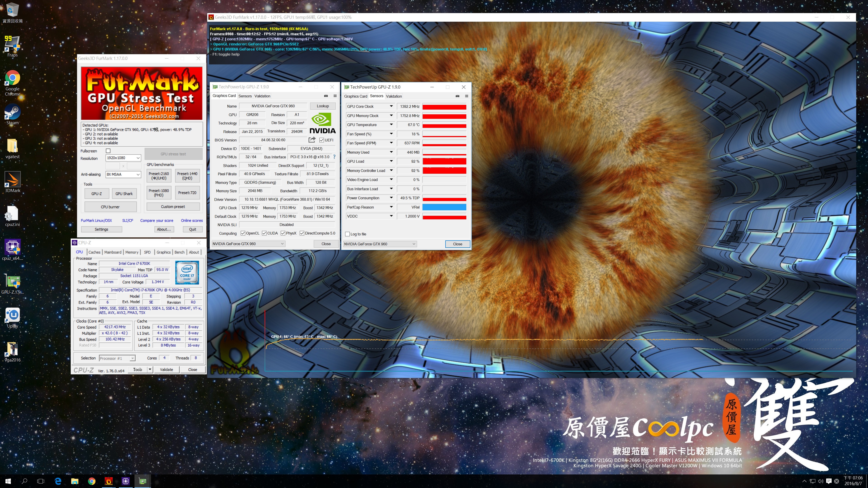Open File Explorer from taskbar
Viewport: 868px width, 488px height.
click(74, 481)
